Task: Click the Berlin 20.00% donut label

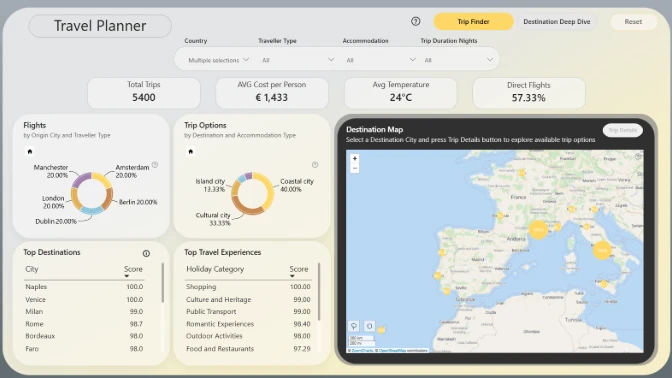Action: pyautogui.click(x=138, y=202)
